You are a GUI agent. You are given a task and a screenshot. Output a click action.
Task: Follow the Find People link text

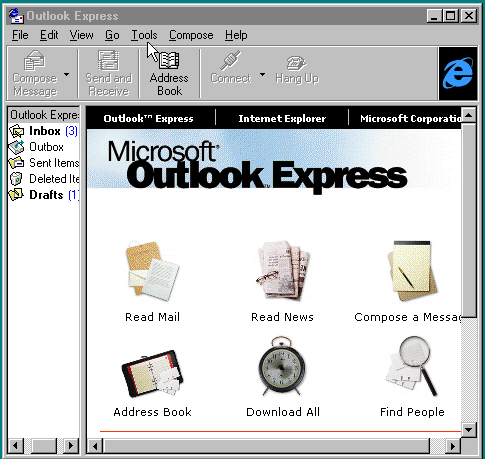[x=412, y=412]
